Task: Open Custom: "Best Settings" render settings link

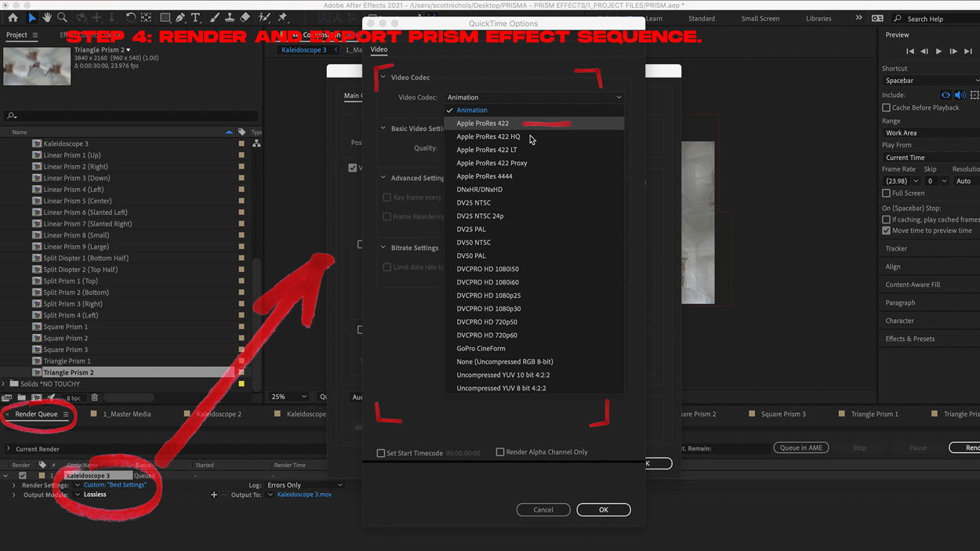Action: coord(115,485)
